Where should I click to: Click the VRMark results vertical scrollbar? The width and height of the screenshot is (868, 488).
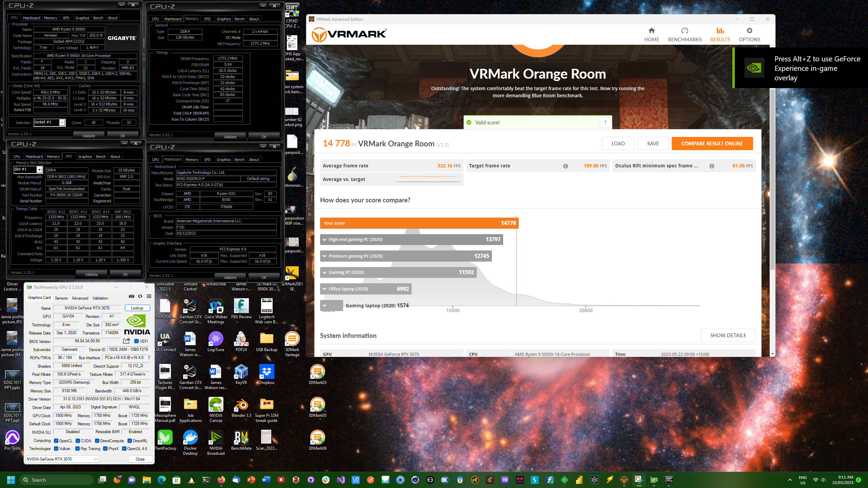tap(772, 180)
